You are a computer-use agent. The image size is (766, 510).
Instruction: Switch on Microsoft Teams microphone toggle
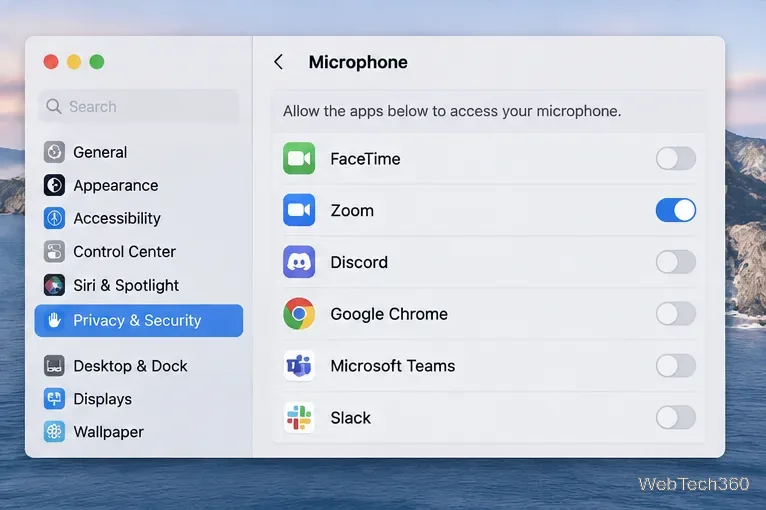coord(676,365)
